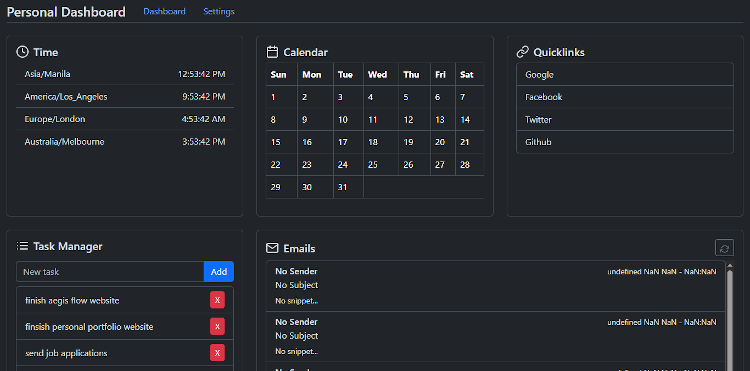The width and height of the screenshot is (750, 371).
Task: Click the list icon beside Task Manager
Action: (x=22, y=246)
